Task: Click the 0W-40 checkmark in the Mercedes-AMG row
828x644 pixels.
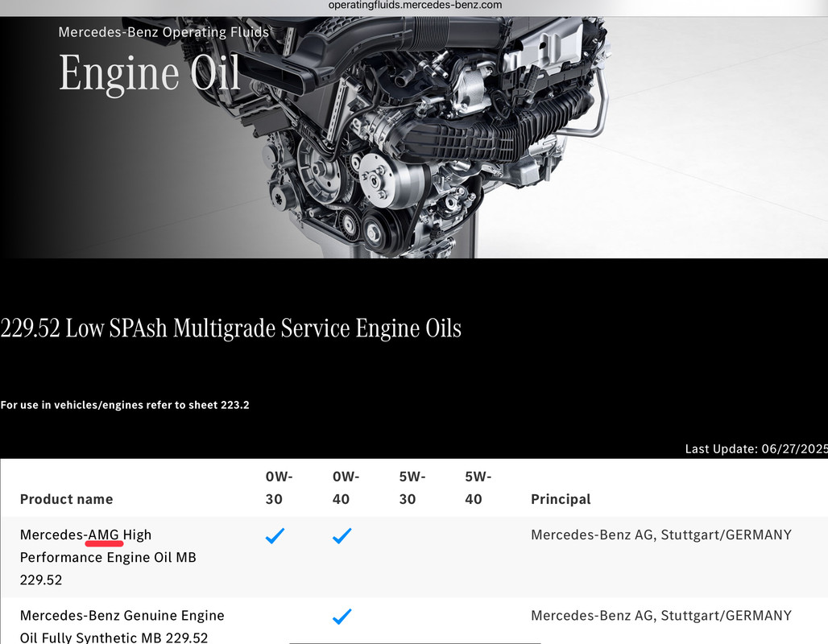Action: (342, 536)
